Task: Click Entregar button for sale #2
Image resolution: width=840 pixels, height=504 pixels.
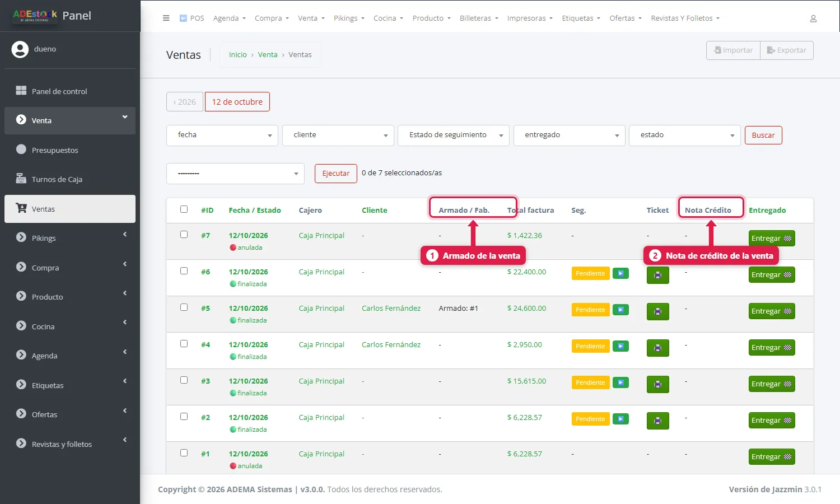Action: coord(772,421)
